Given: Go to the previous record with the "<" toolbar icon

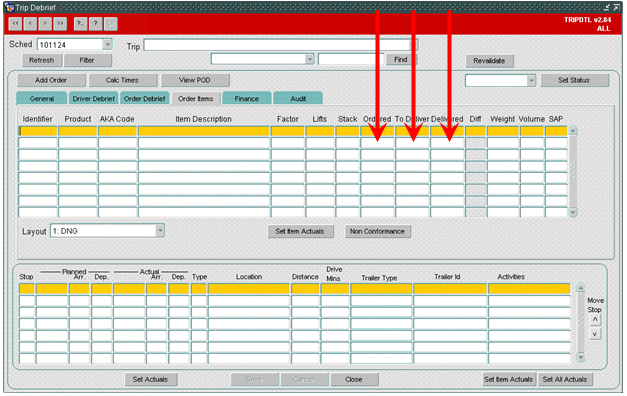Looking at the screenshot, I should 30,24.
